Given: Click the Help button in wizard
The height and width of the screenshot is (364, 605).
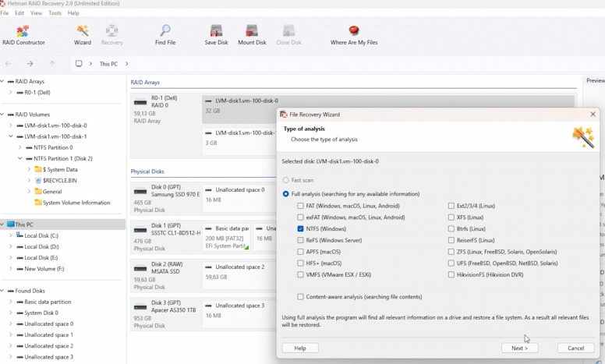Looking at the screenshot, I should pyautogui.click(x=300, y=348).
